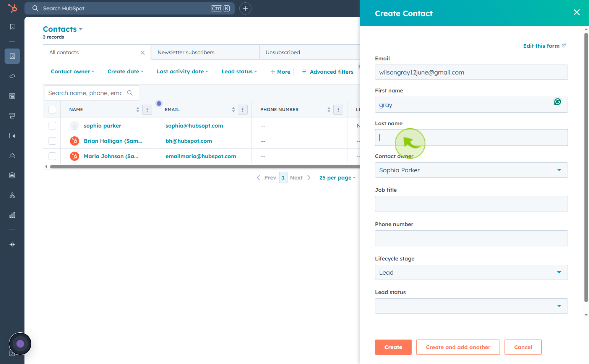Open the Automation workflows icon in sidebar
This screenshot has height=364, width=589.
(x=12, y=195)
